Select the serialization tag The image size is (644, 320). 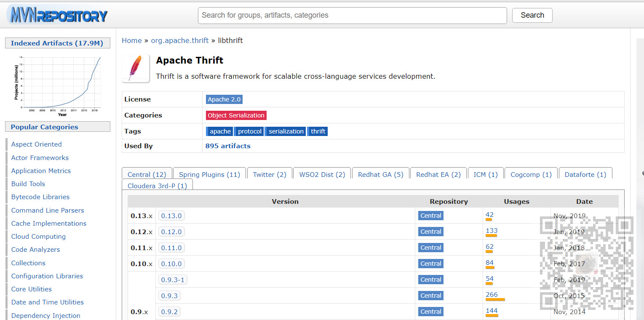[x=285, y=131]
